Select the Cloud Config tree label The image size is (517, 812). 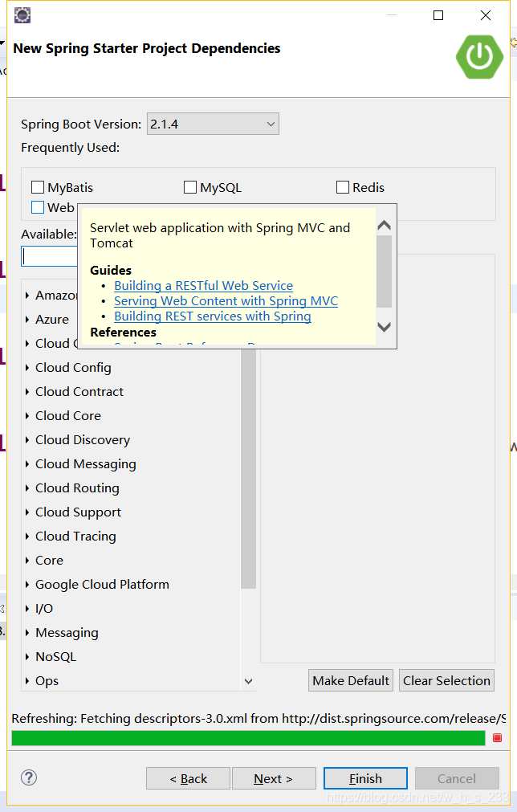(x=74, y=368)
